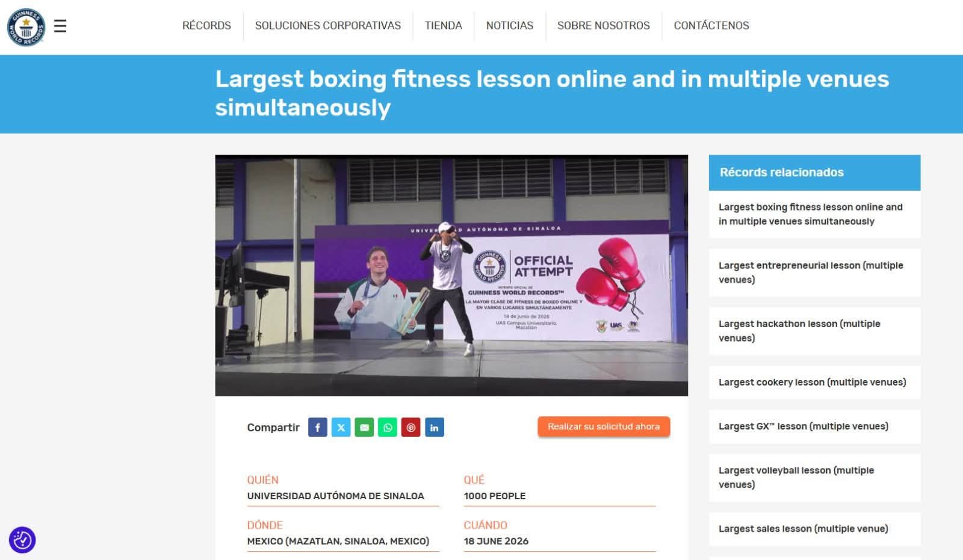Open Largest volleyball lesson (multiple venues)

[x=814, y=478]
